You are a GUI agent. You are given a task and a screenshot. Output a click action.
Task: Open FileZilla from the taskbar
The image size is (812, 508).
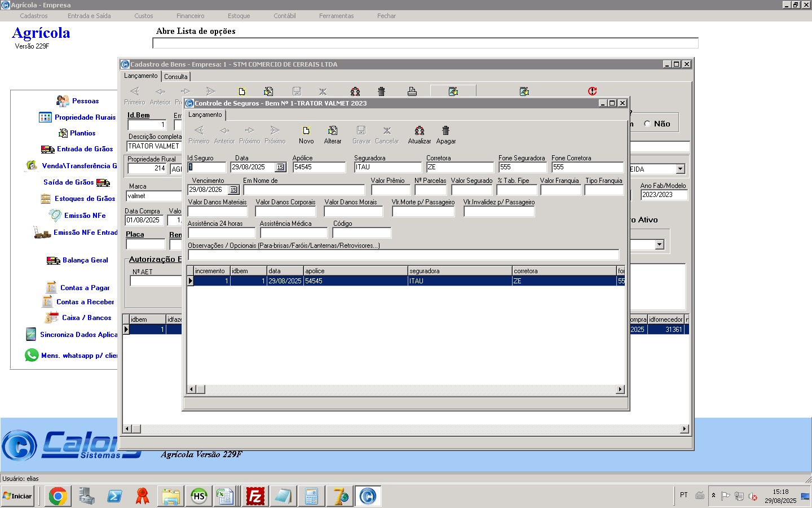(x=255, y=496)
